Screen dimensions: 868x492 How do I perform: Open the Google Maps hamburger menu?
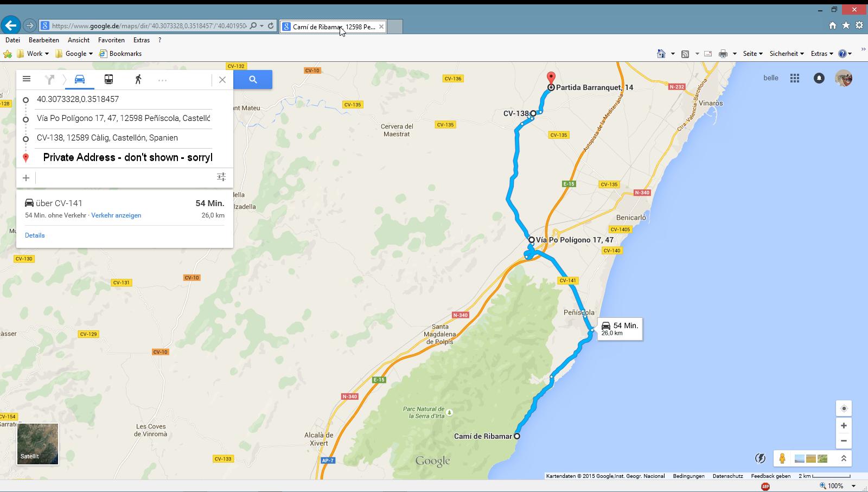(26, 79)
